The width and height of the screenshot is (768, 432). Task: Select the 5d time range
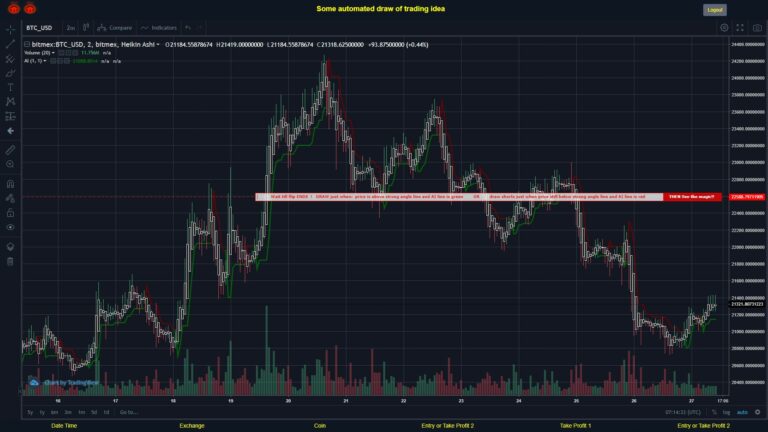tap(94, 412)
